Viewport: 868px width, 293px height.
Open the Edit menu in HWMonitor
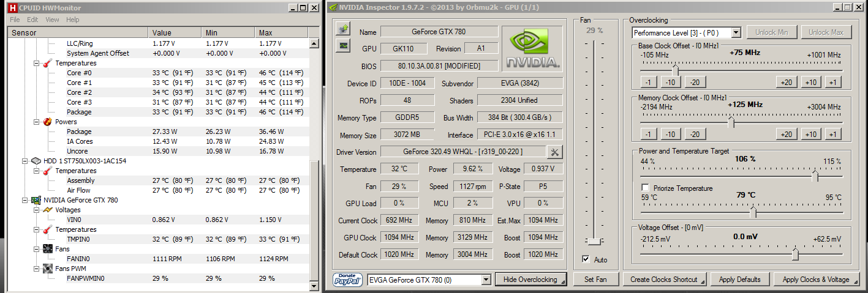pyautogui.click(x=32, y=20)
